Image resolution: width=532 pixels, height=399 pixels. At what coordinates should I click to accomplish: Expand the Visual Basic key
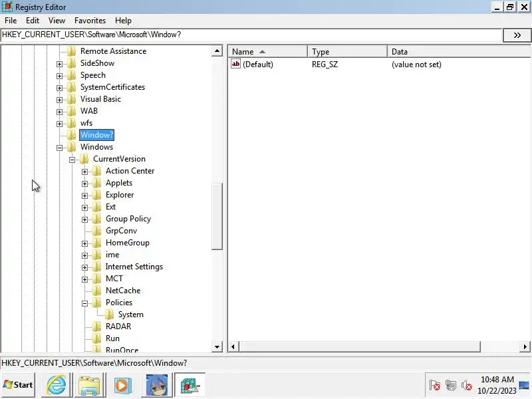pyautogui.click(x=59, y=100)
